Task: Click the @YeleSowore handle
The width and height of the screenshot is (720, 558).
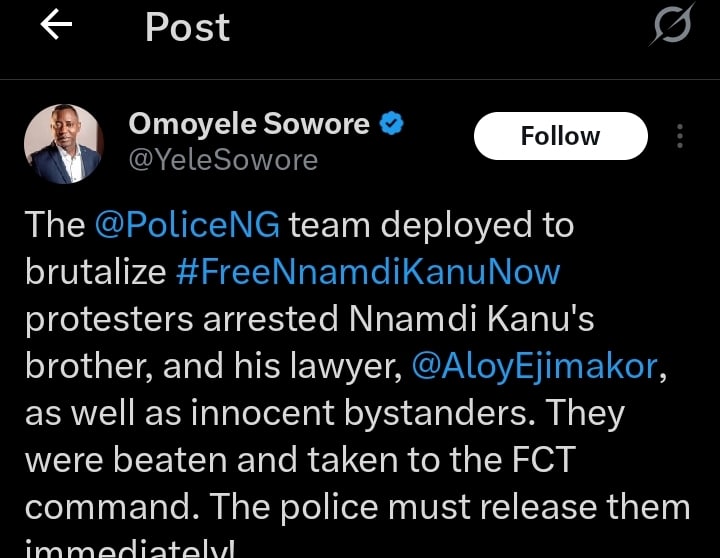Action: coord(223,159)
